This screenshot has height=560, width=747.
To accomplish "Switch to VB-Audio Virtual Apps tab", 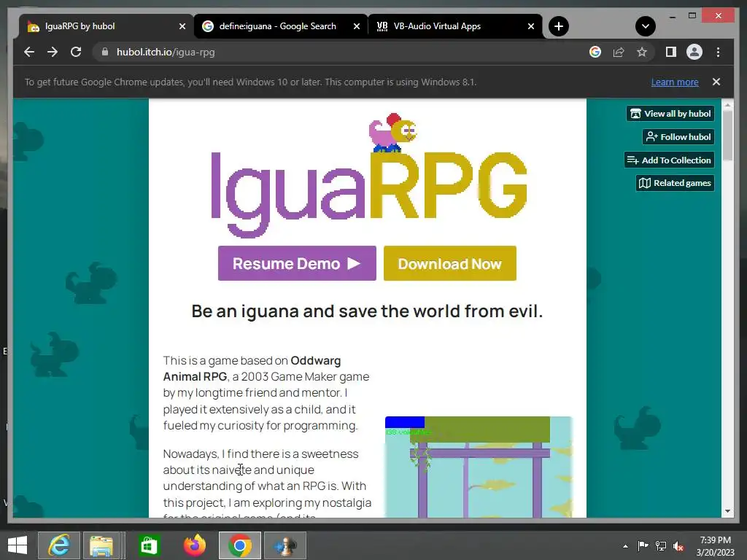I will click(x=437, y=26).
